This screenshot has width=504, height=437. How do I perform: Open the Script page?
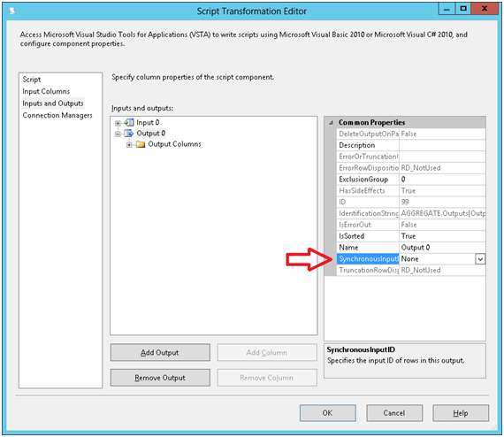pos(32,80)
